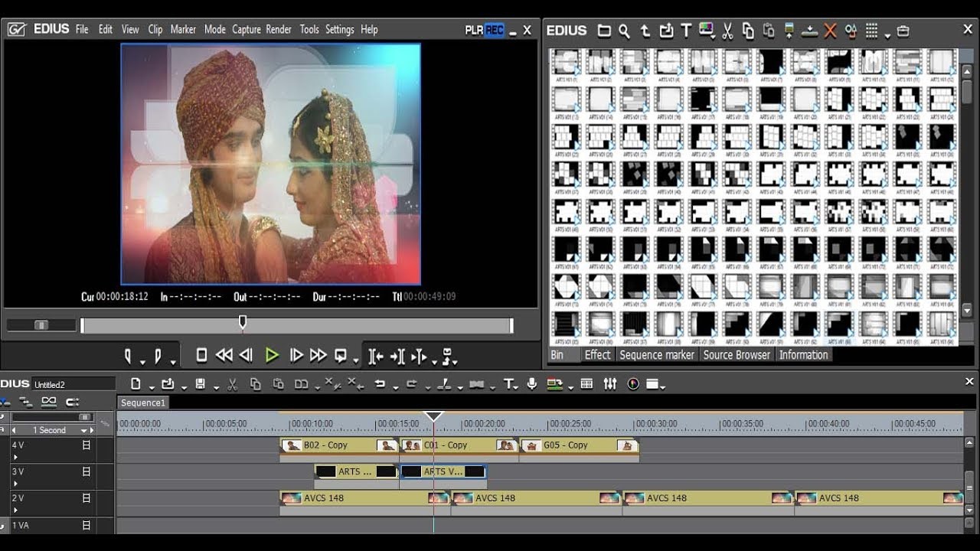
Task: Click the Add Title T icon in bin
Action: pos(686,31)
